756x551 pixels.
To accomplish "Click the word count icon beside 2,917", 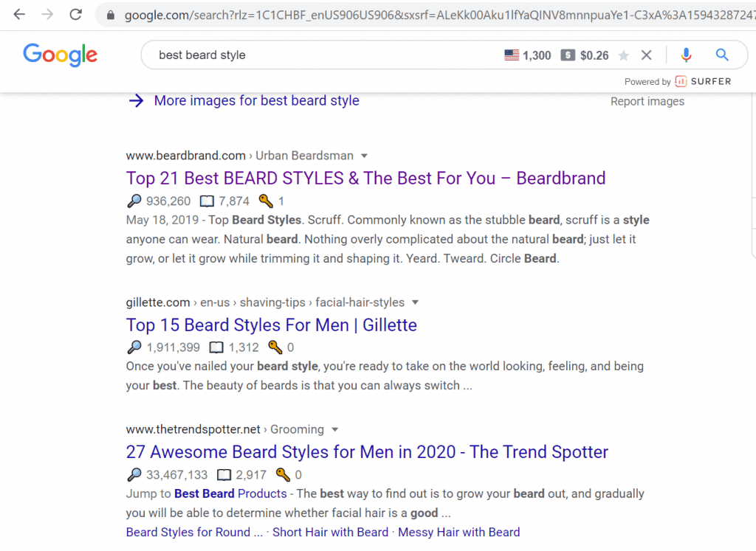I will click(x=224, y=475).
